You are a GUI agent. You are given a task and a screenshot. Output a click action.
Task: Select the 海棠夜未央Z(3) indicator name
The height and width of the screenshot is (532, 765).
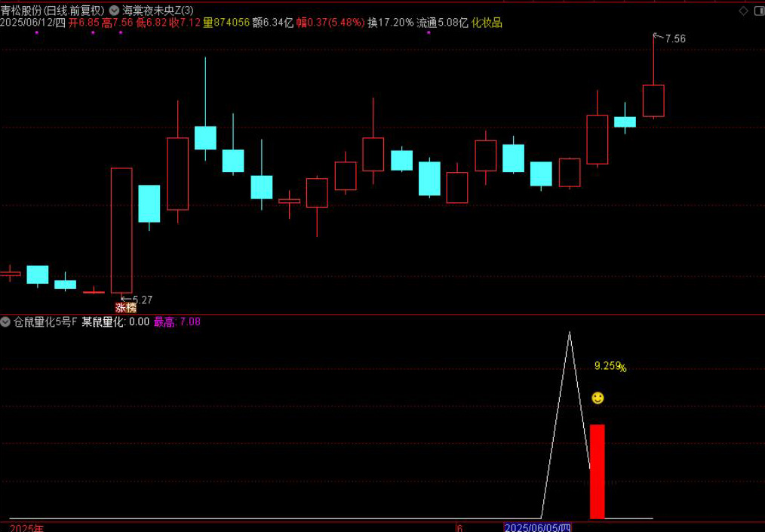(157, 11)
